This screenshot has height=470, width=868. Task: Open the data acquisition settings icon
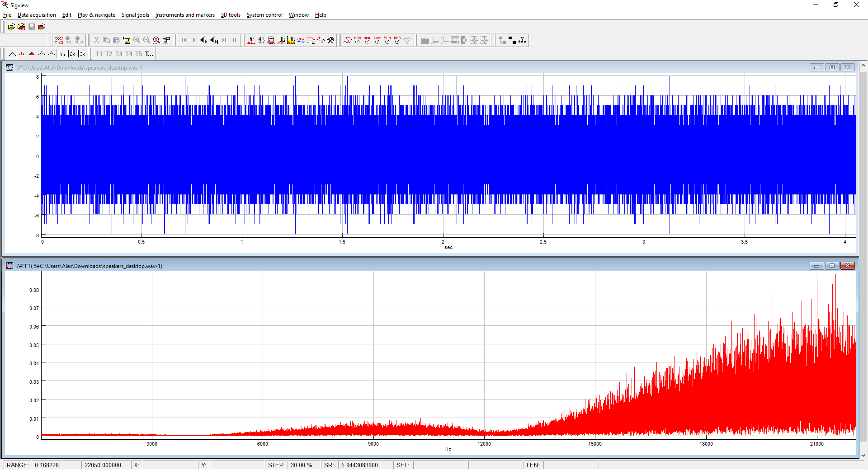pyautogui.click(x=59, y=40)
